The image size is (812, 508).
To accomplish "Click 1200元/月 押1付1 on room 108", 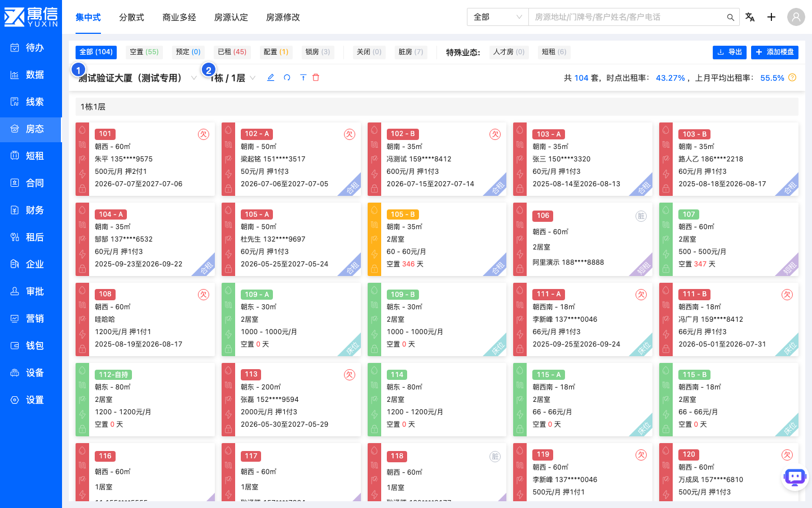I will click(x=123, y=332).
